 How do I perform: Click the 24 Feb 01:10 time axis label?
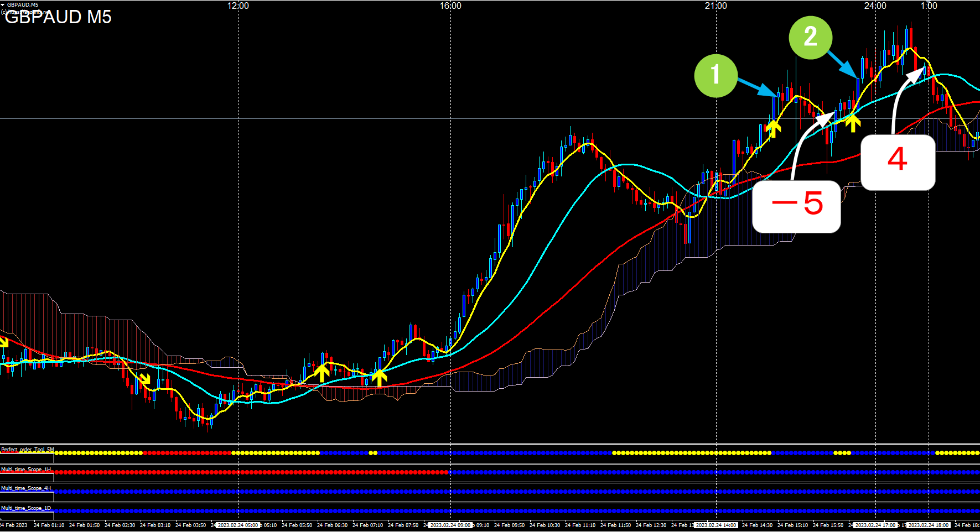pos(49,525)
